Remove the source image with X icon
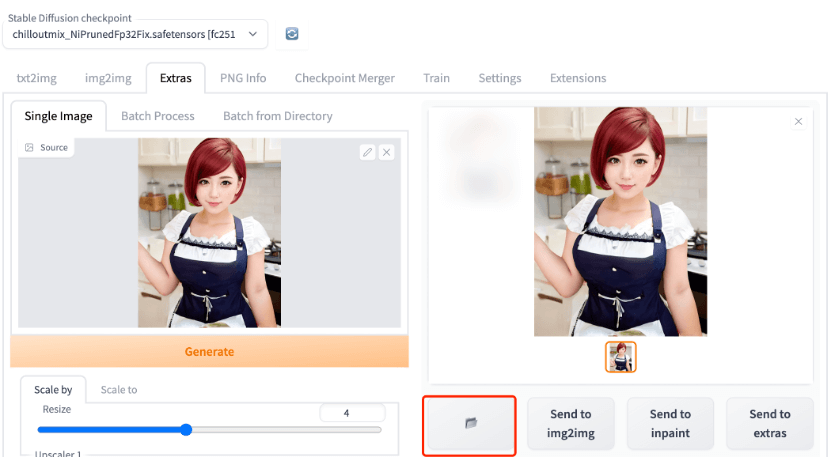The width and height of the screenshot is (832, 458). tap(386, 152)
